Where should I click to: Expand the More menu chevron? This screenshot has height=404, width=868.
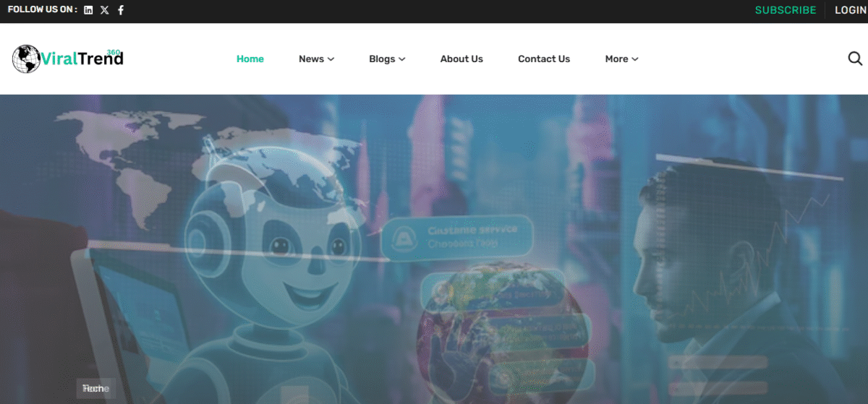pyautogui.click(x=635, y=59)
